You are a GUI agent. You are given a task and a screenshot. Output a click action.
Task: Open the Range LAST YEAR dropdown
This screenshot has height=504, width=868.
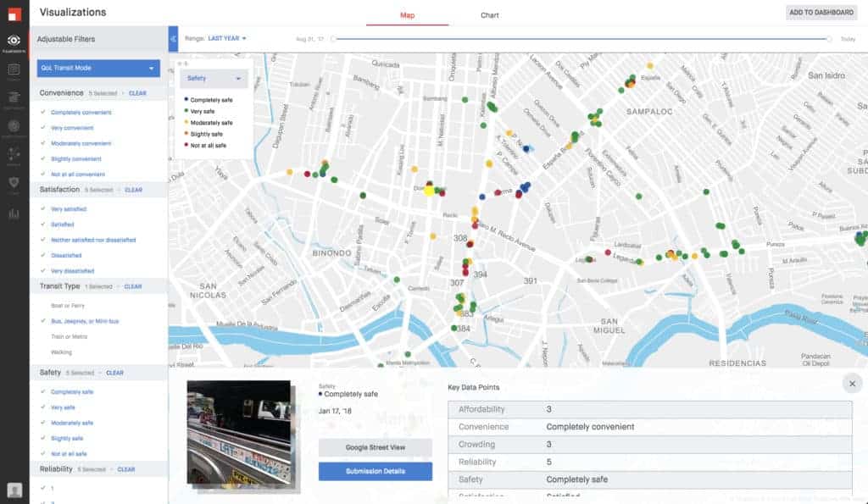coord(227,38)
